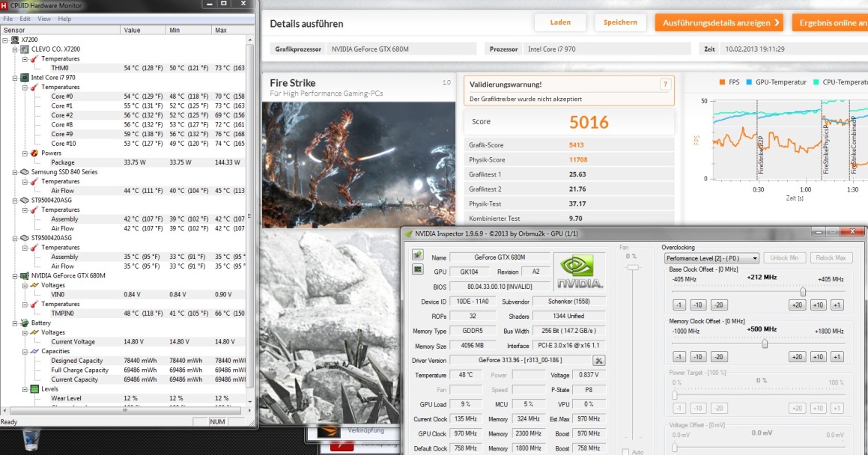Image resolution: width=868 pixels, height=455 pixels.
Task: Click the Powers flame icon under Intel Core i7 970
Action: 34,153
